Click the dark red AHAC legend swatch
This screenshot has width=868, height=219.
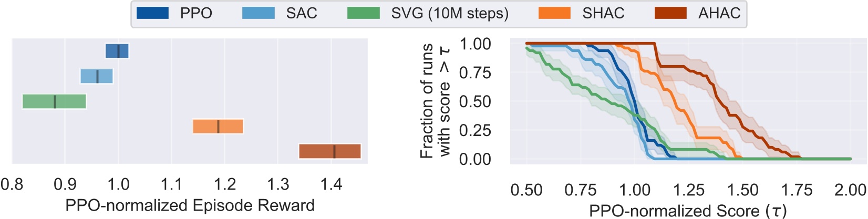[670, 13]
